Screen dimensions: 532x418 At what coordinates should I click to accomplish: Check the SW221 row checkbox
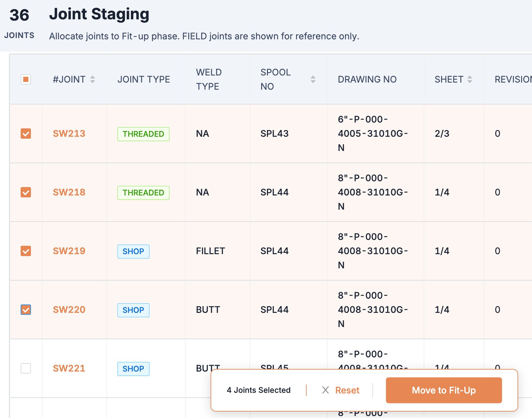pyautogui.click(x=26, y=368)
